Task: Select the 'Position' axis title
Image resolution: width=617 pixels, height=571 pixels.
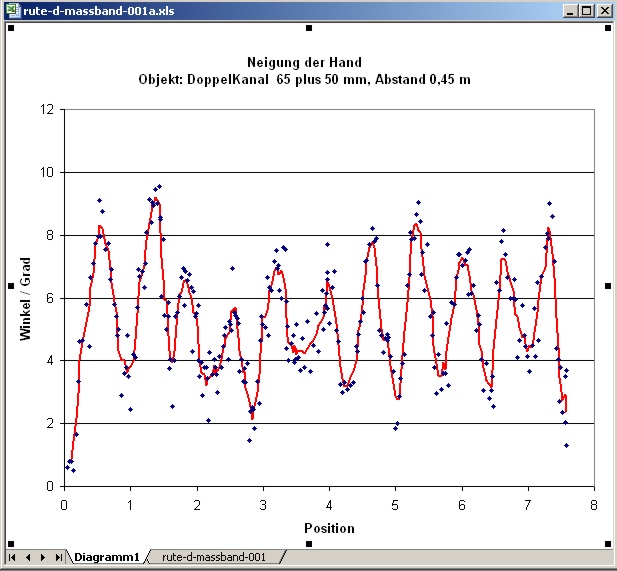Action: pos(329,527)
